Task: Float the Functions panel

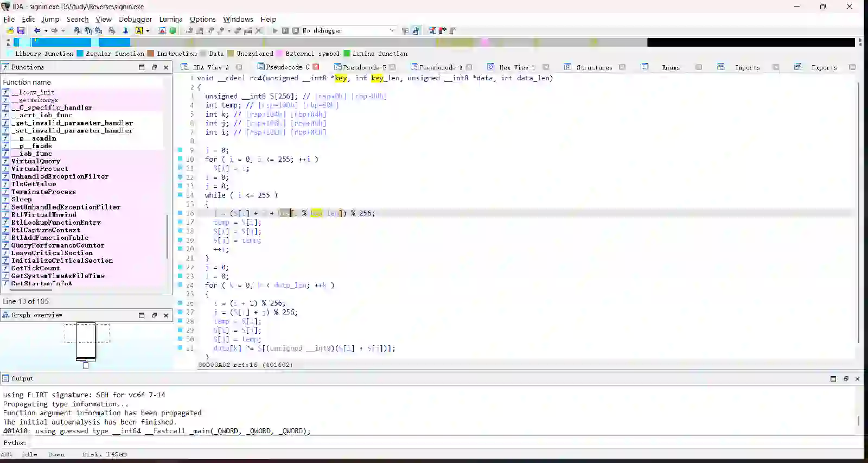Action: (x=154, y=67)
